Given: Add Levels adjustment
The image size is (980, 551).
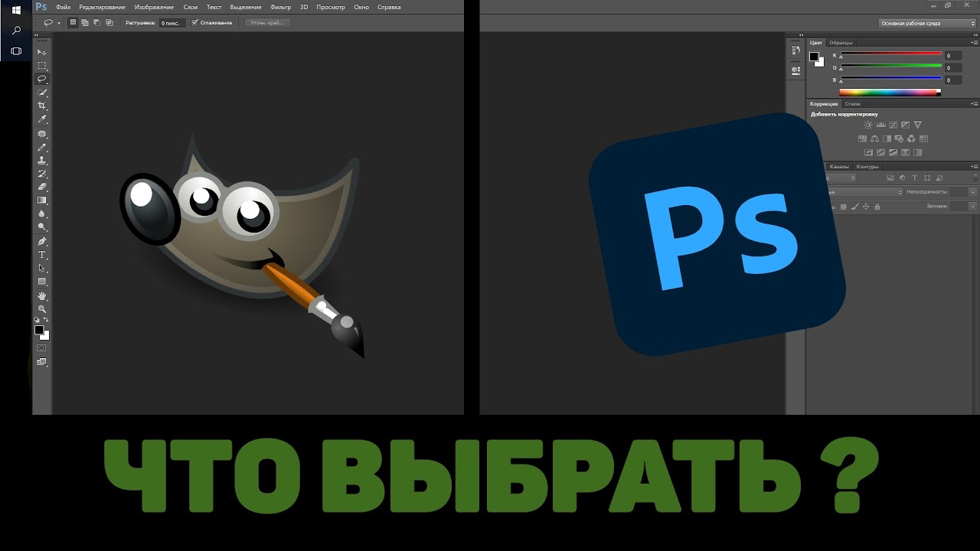Looking at the screenshot, I should [x=880, y=125].
